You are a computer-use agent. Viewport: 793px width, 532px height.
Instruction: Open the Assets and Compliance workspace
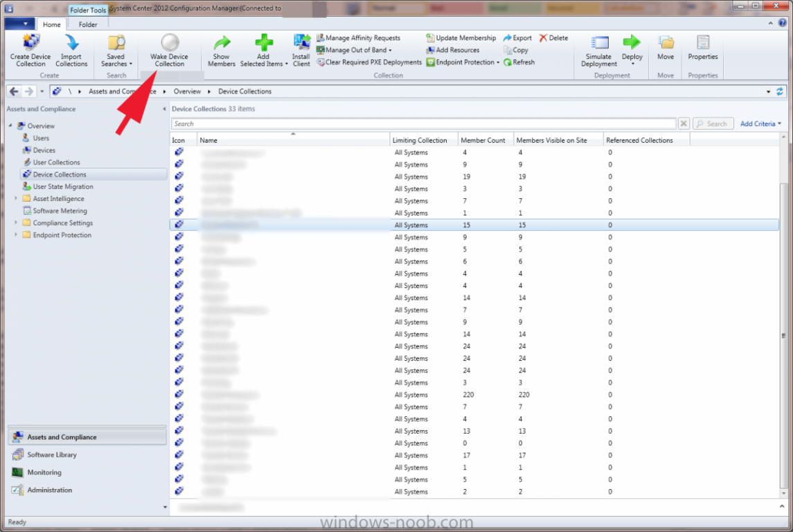point(87,437)
